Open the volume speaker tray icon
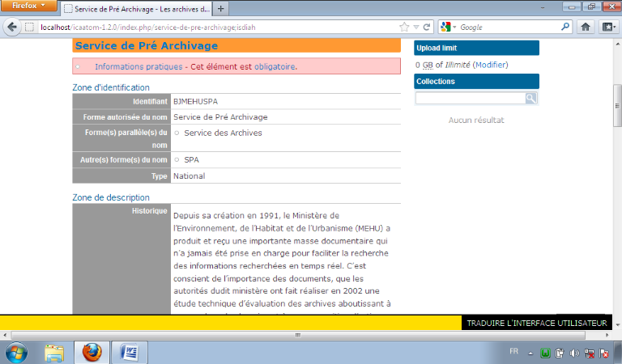Screen dimensions: 622x364 click(574, 353)
